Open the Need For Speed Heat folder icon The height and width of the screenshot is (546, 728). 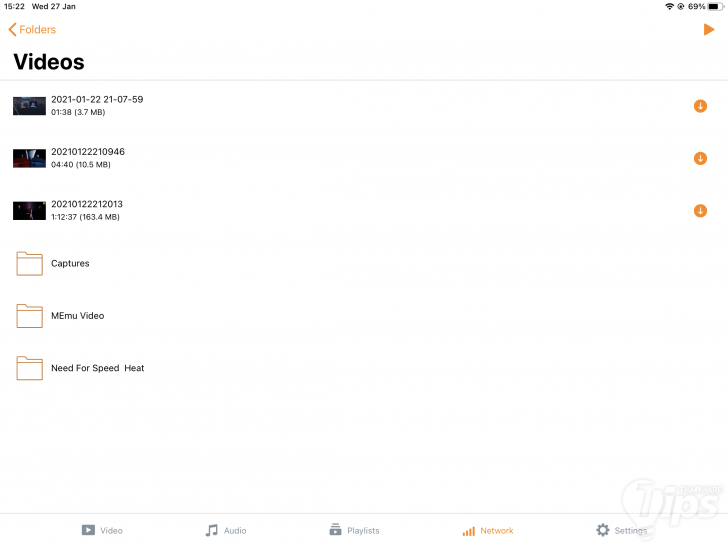pos(30,368)
